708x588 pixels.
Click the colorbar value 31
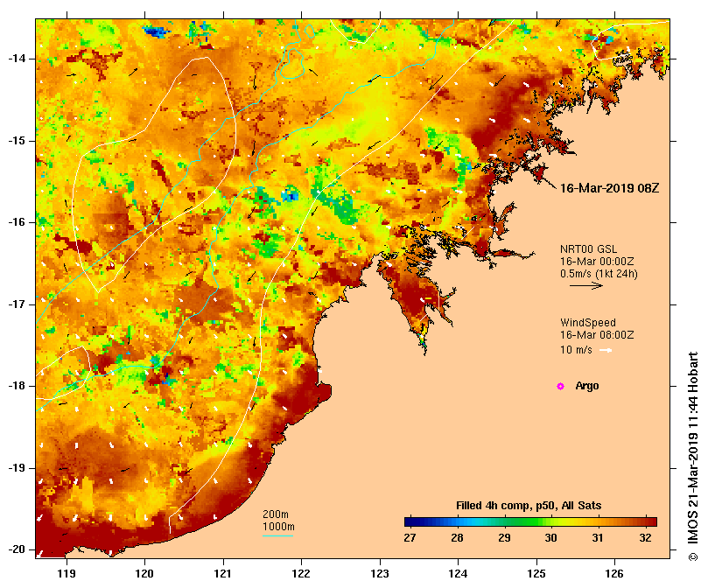pos(598,538)
